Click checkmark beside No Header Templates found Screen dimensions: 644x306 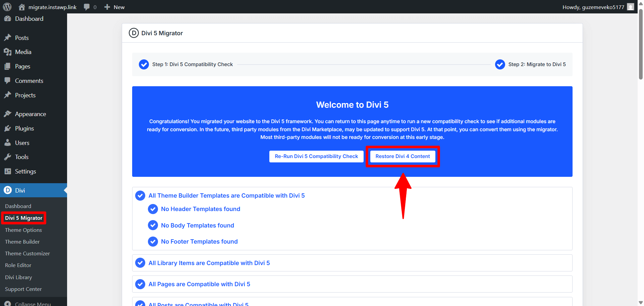point(153,209)
